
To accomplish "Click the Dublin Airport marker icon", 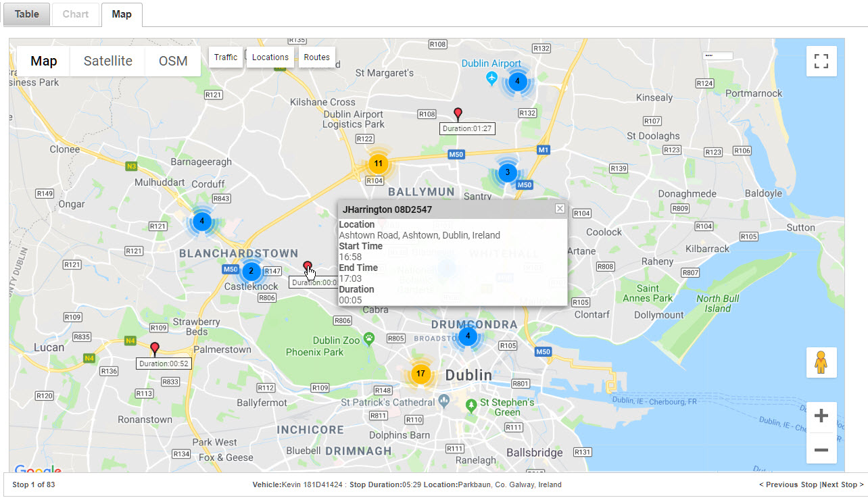I will (x=492, y=79).
